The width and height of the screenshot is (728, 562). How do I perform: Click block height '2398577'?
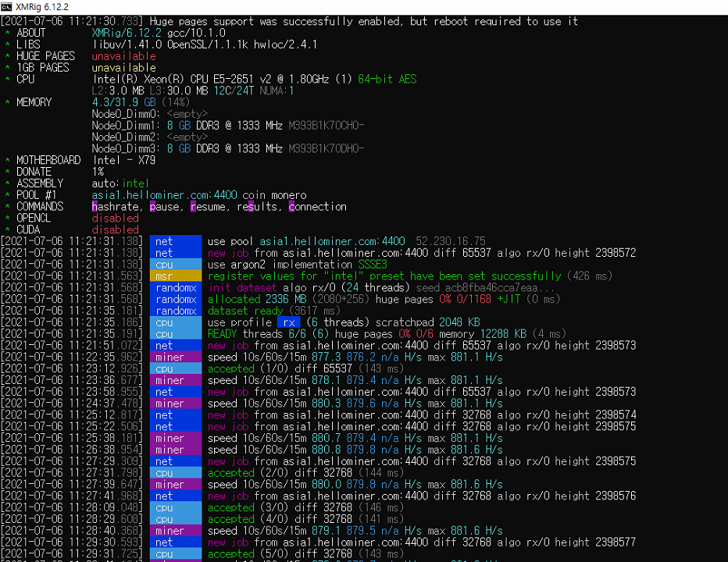616,543
